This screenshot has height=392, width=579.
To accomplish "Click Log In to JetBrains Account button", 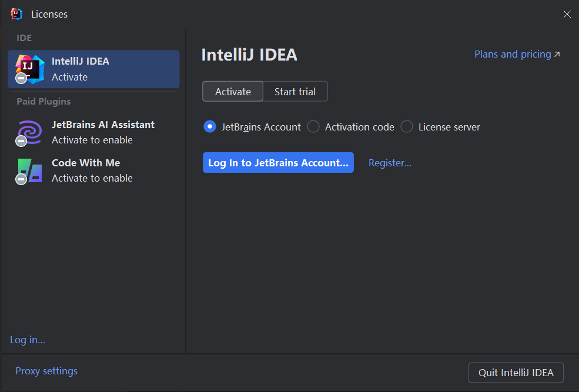I will 278,162.
